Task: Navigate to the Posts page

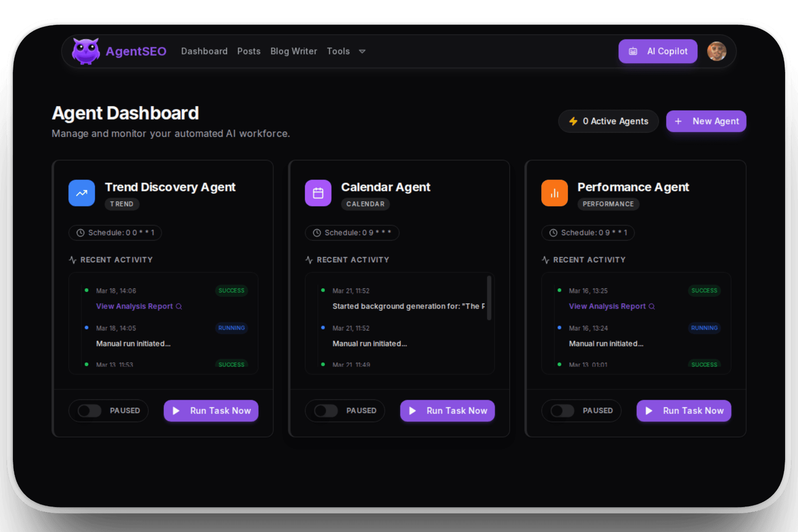Action: 249,51
